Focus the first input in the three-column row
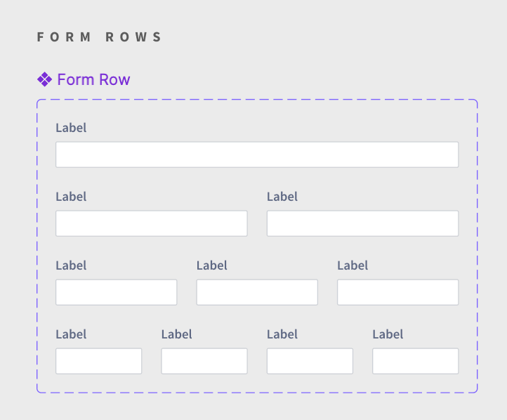This screenshot has height=420, width=507. [116, 292]
